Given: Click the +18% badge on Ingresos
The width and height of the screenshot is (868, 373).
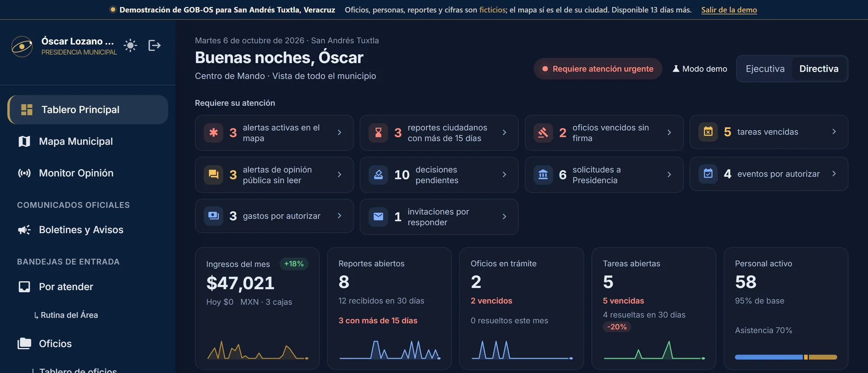Looking at the screenshot, I should (294, 264).
